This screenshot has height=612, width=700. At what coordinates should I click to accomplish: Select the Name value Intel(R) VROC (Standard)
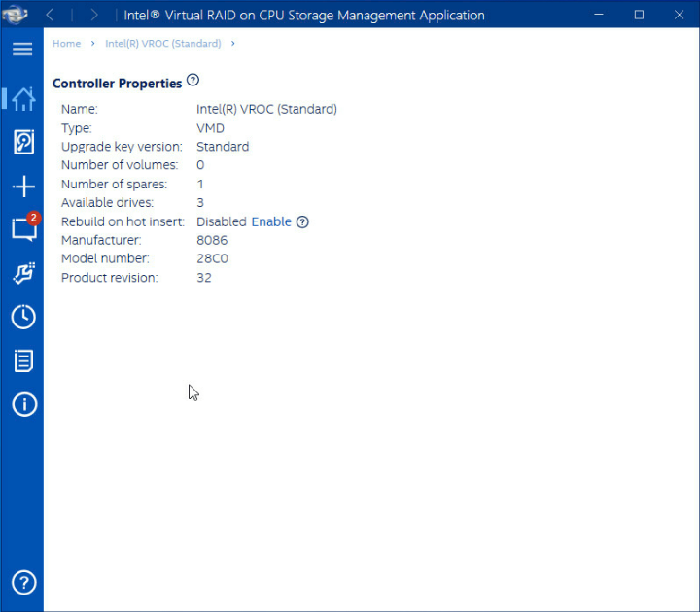click(x=266, y=109)
